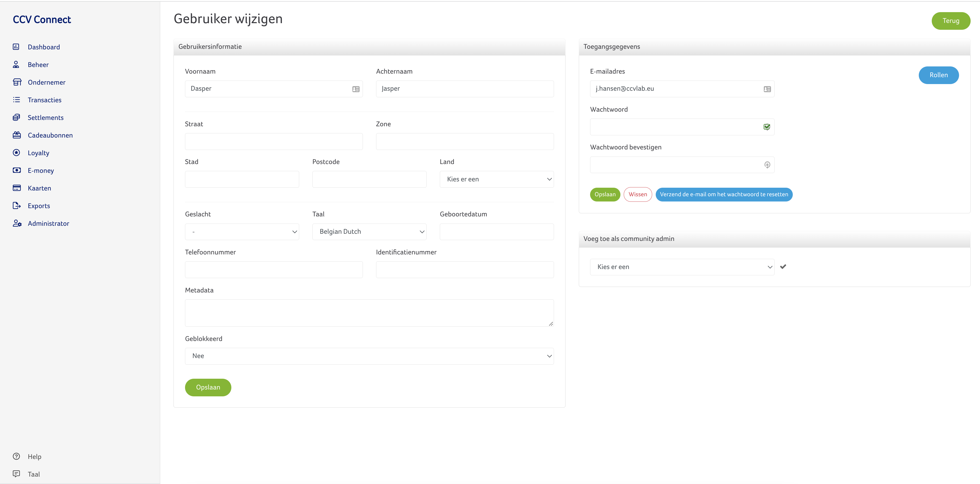Send the password reset e-mail
Viewport: 980px width, 484px height.
[x=724, y=194]
